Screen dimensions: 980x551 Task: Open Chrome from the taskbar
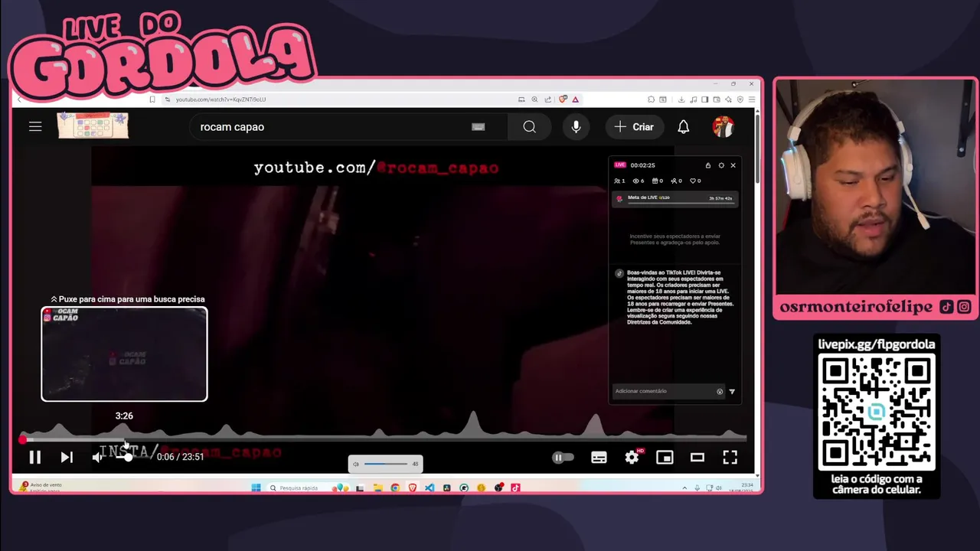point(395,487)
